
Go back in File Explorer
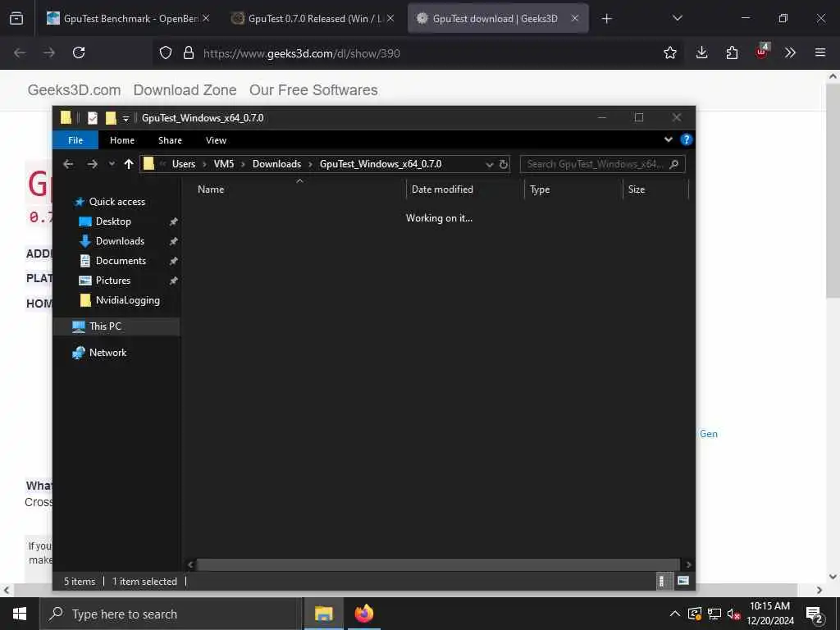68,164
